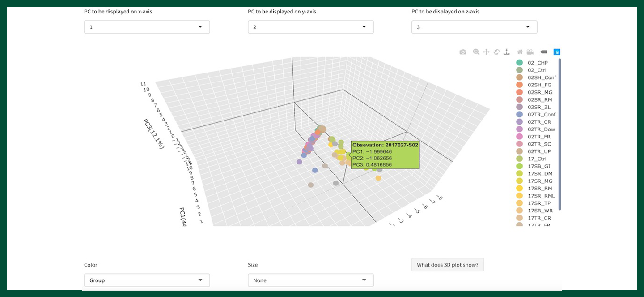The height and width of the screenshot is (297, 644).
Task: Hide the 17SR_TP legend group
Action: (534, 203)
